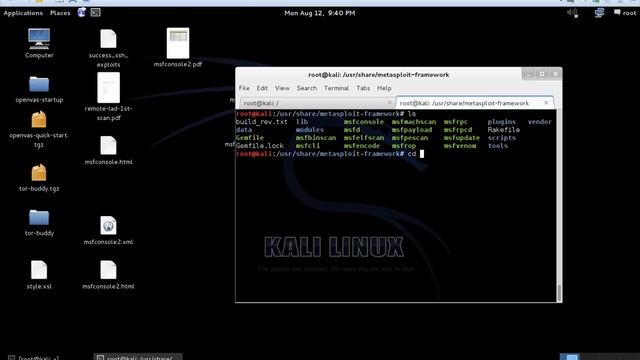This screenshot has height=360, width=640.
Task: Open the terminal Edit menu
Action: (x=262, y=88)
